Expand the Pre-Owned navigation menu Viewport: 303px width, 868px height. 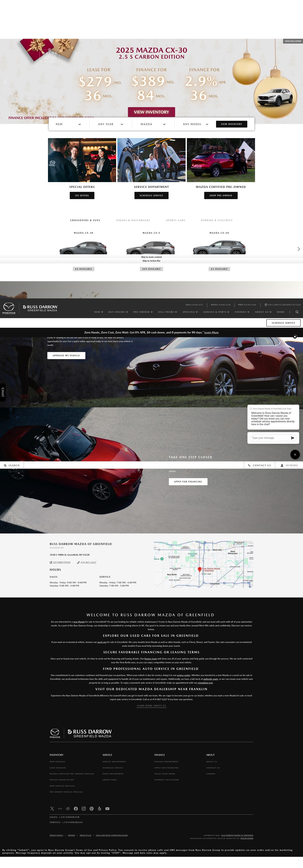(x=143, y=312)
